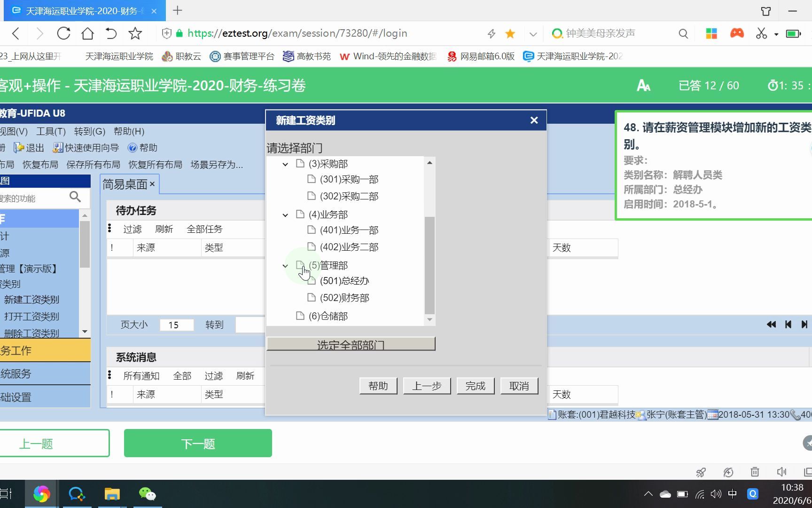Image resolution: width=812 pixels, height=508 pixels.
Task: Open the 工具(T) menu
Action: pos(51,132)
